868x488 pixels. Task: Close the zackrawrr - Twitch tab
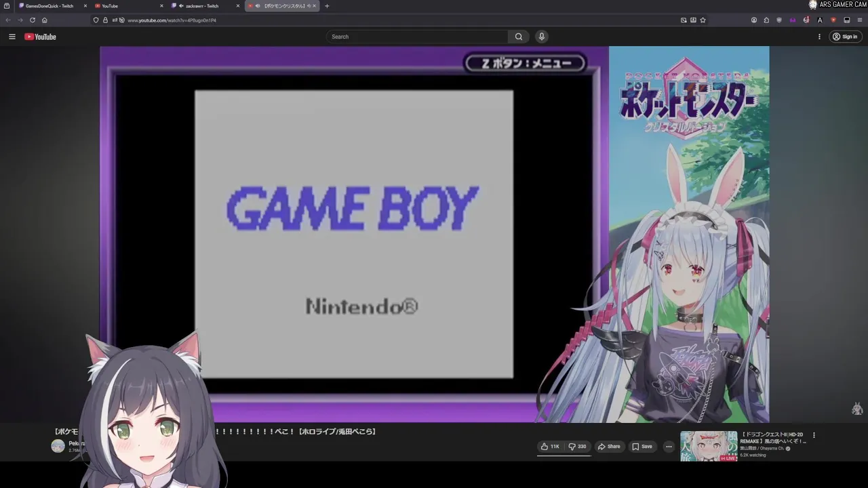click(x=237, y=6)
